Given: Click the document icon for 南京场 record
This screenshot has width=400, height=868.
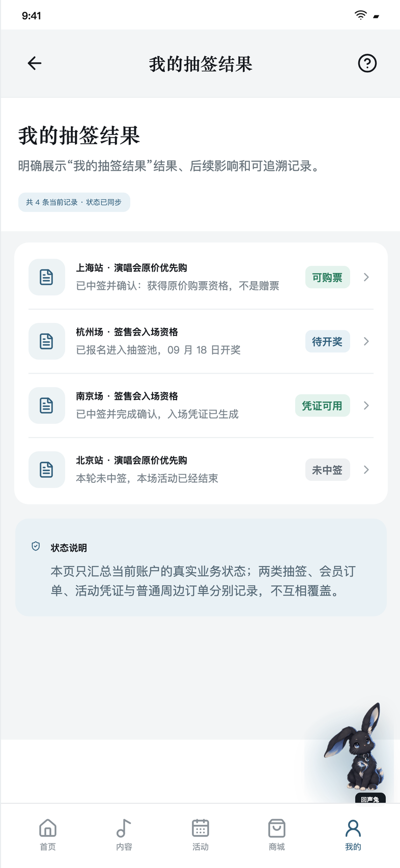Looking at the screenshot, I should click(46, 405).
